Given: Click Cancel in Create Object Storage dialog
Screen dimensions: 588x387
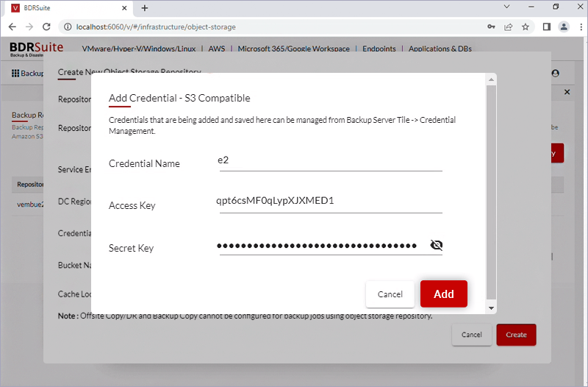Looking at the screenshot, I should point(471,335).
